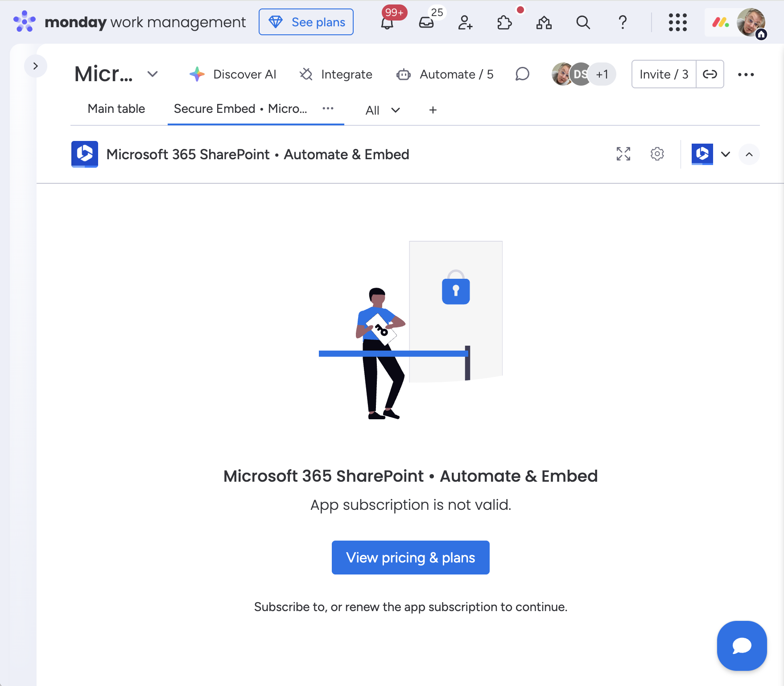784x686 pixels.
Task: Expand the left sidebar panel
Action: pyautogui.click(x=36, y=66)
